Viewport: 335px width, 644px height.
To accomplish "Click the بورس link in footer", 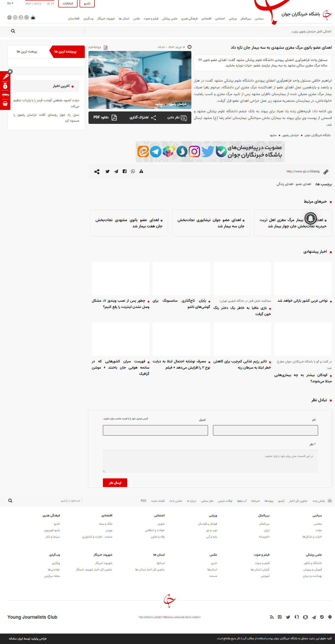I will coord(109,530).
